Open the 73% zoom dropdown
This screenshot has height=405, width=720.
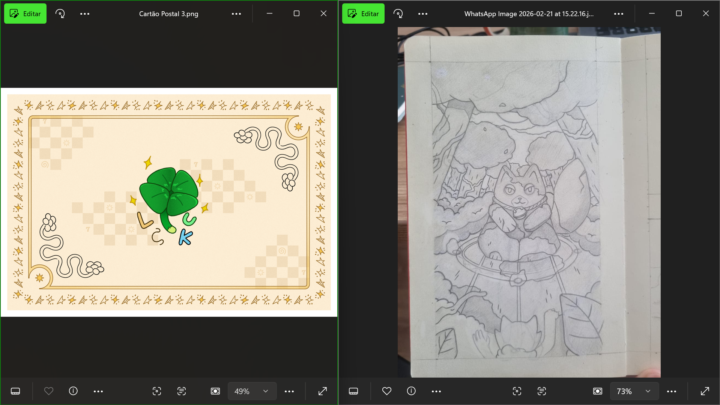[x=634, y=391]
